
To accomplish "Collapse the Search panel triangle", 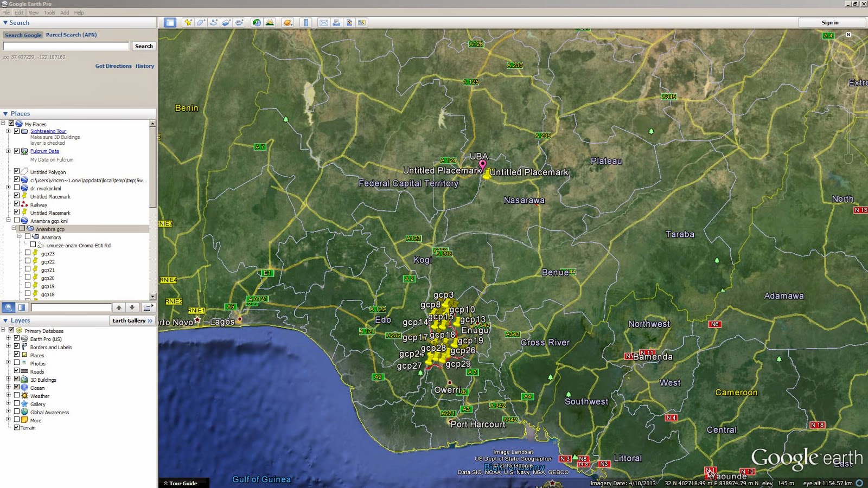I will click(x=5, y=23).
